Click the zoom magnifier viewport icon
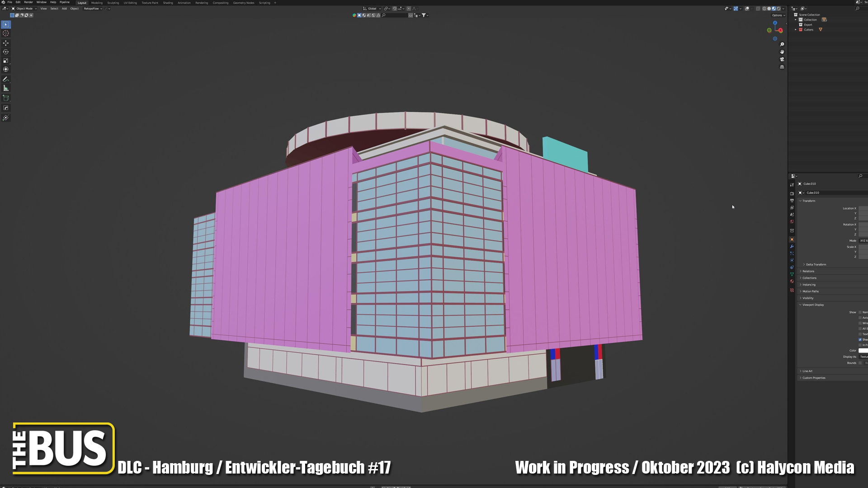The width and height of the screenshot is (868, 488). (782, 44)
